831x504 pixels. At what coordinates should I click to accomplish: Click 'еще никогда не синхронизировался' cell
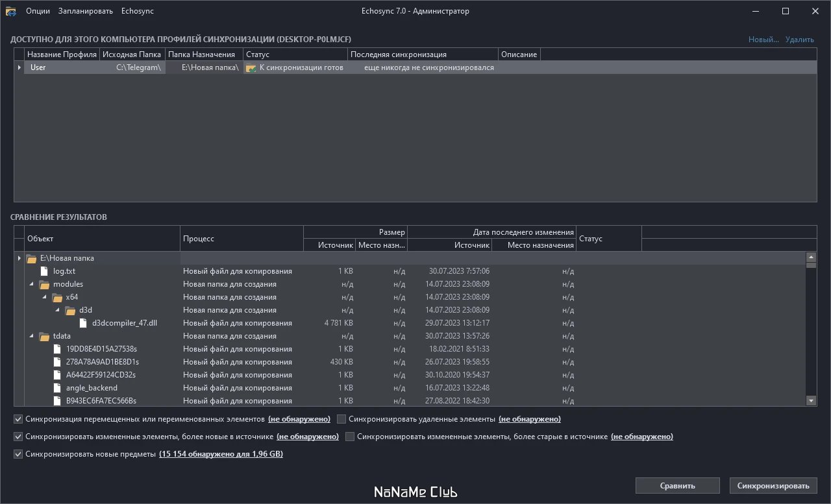(x=423, y=67)
